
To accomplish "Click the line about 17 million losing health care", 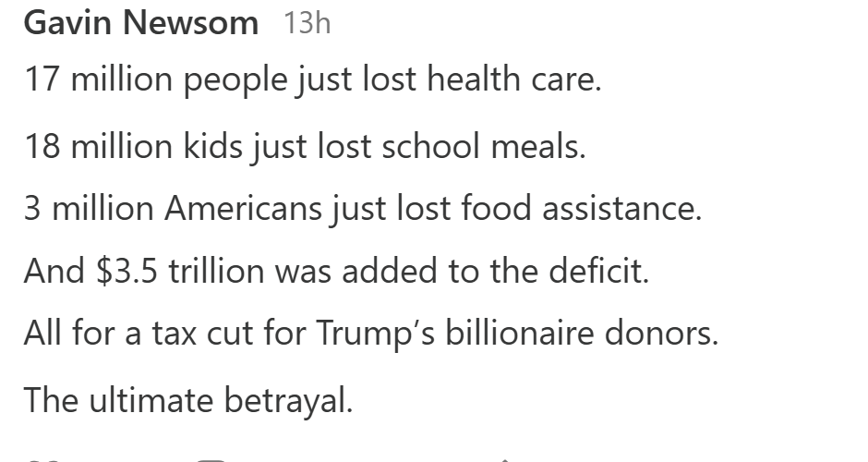I will tap(312, 80).
